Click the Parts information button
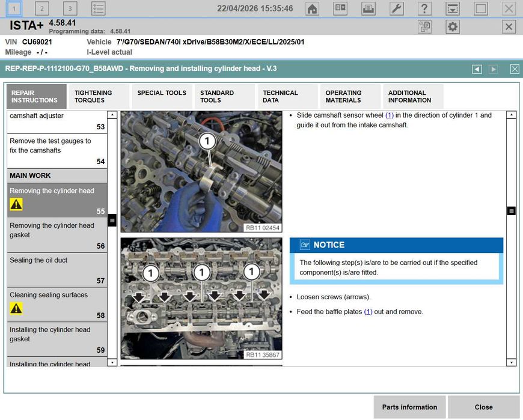 409,407
